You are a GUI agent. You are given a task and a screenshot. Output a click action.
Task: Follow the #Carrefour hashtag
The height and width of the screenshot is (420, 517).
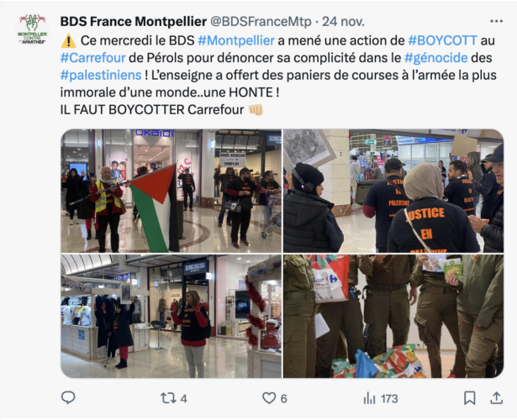click(x=93, y=58)
